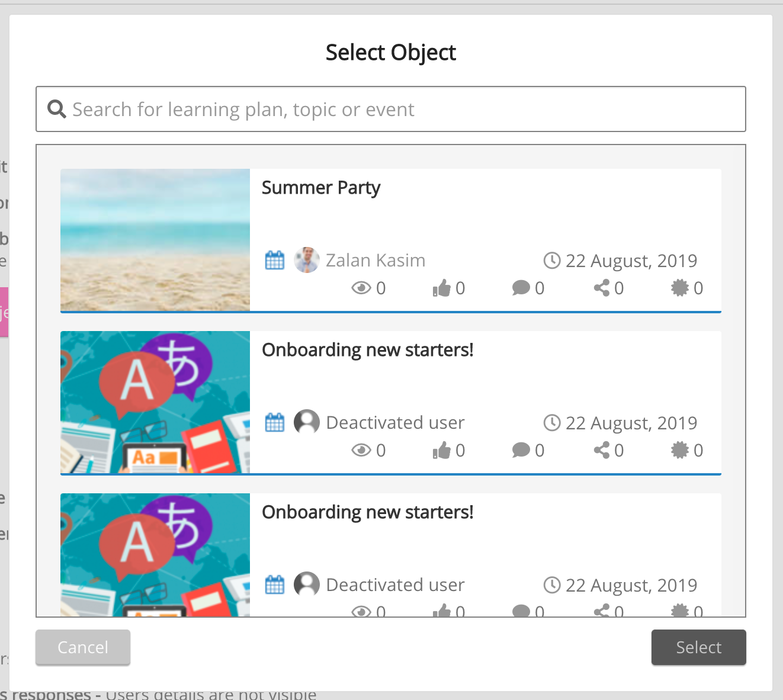Choose the Summer Party beach thumbnail

[x=155, y=240]
